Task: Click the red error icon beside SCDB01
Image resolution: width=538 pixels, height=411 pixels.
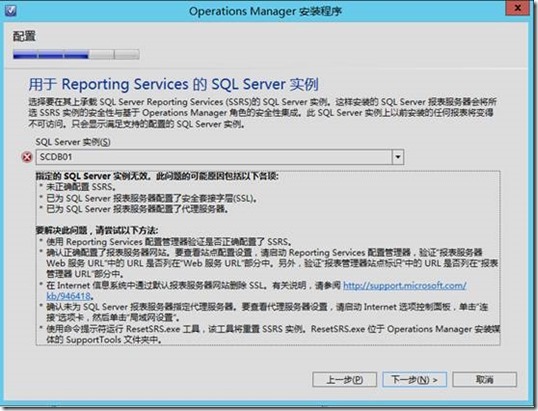Action: (x=27, y=157)
